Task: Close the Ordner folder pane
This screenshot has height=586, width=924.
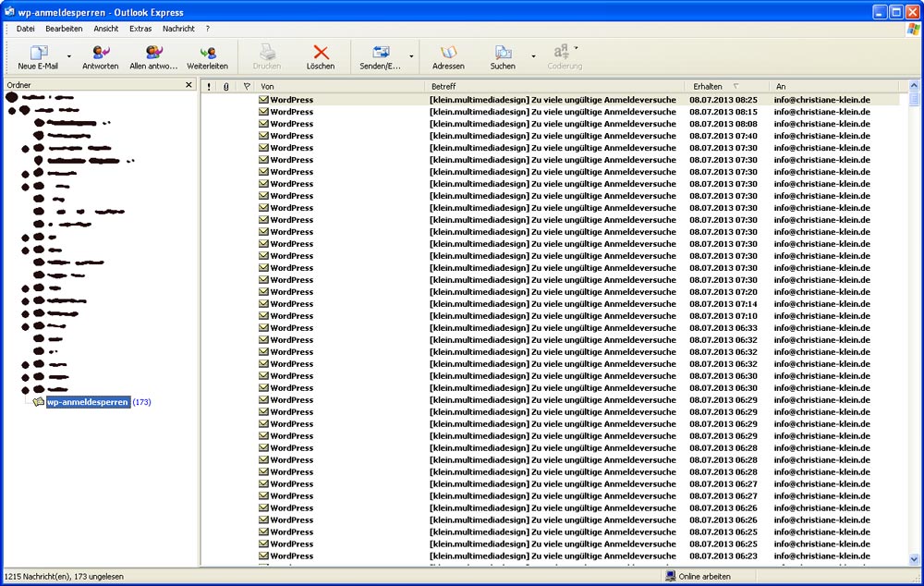Action: pyautogui.click(x=188, y=85)
